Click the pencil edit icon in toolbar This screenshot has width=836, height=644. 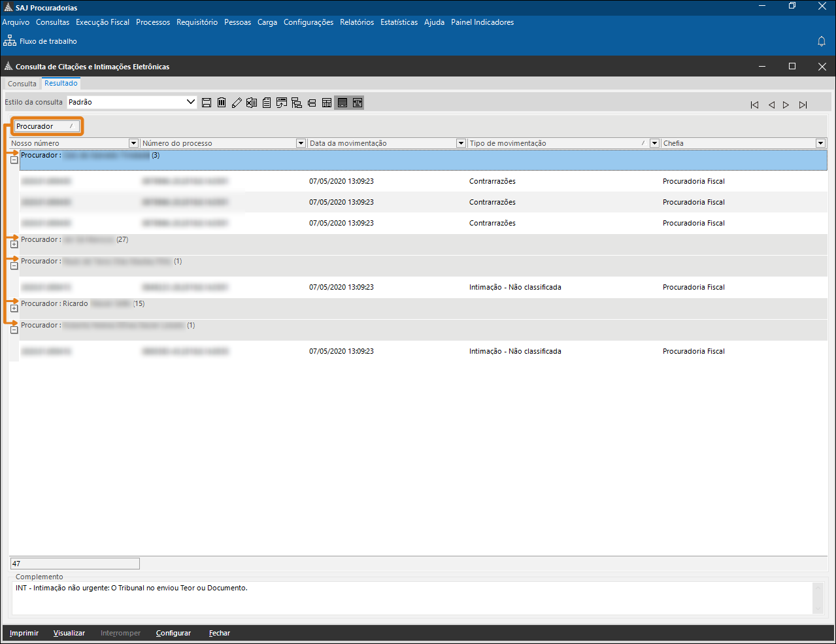click(x=237, y=103)
